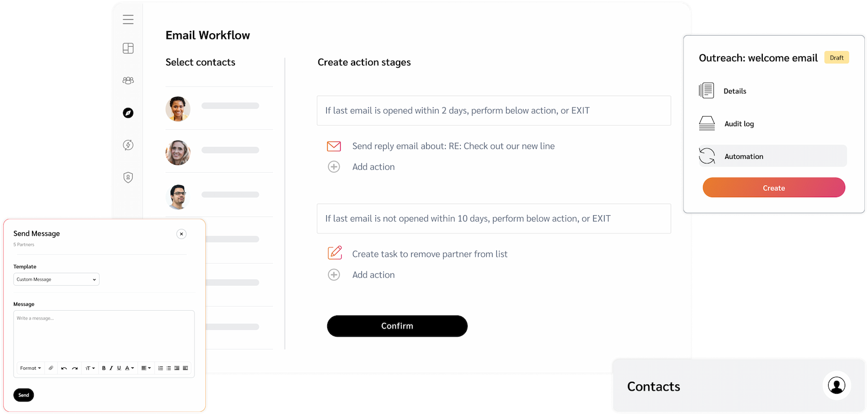Select the compass navigation icon in sidebar
The height and width of the screenshot is (415, 868).
pos(128,113)
